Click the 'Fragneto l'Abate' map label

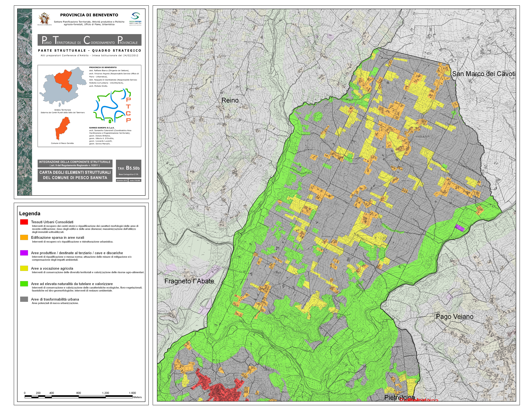click(x=189, y=281)
